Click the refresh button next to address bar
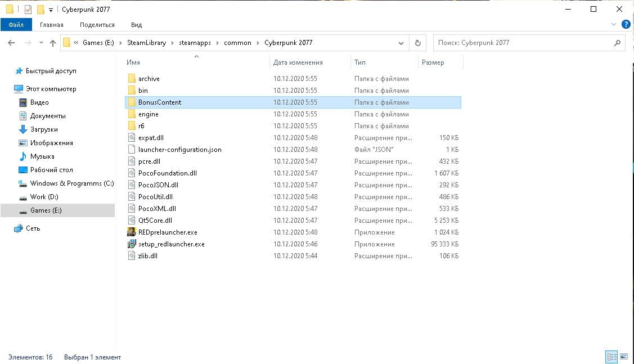634x364 pixels. pos(417,43)
